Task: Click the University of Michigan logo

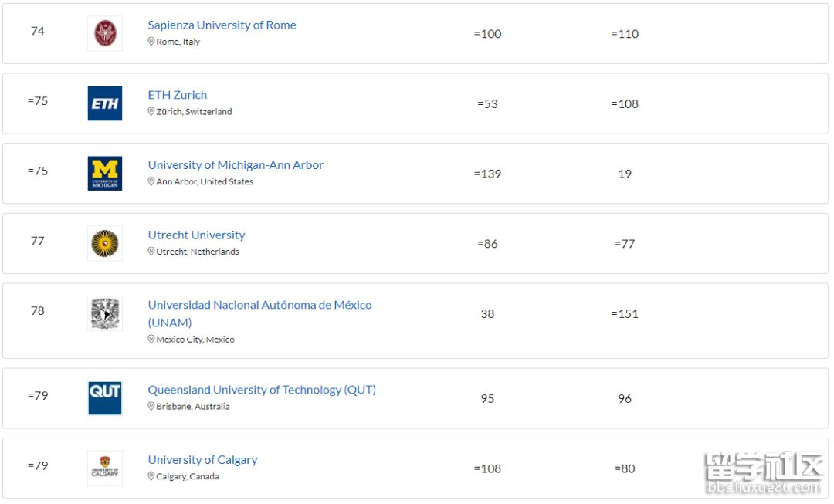Action: (104, 174)
